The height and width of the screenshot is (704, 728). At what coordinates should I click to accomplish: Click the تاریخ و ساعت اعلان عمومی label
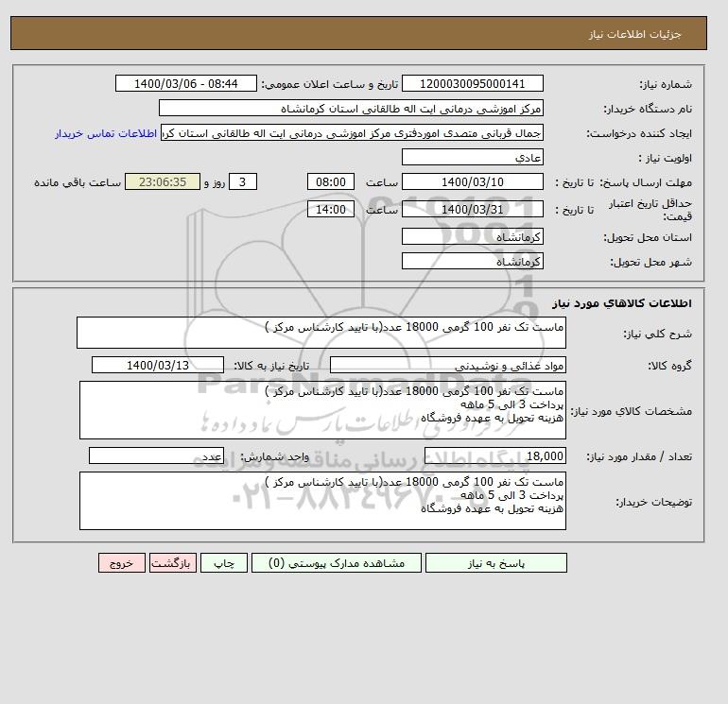coord(330,84)
